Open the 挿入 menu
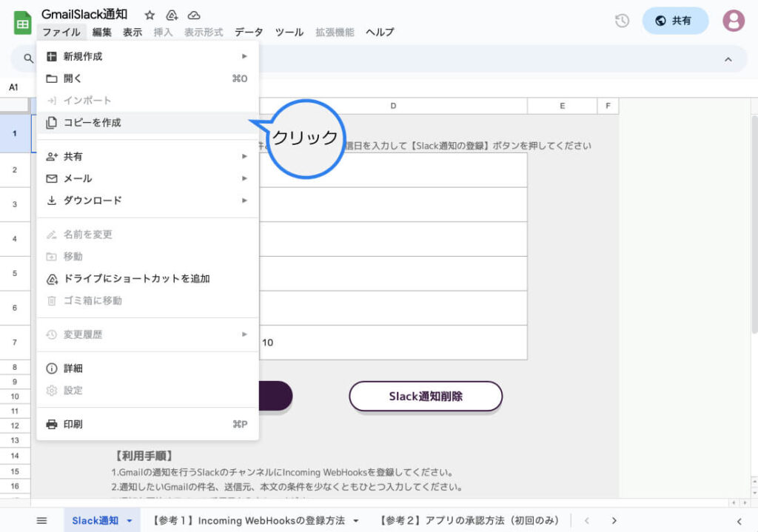Screen dimensions: 758x532 click(x=163, y=33)
